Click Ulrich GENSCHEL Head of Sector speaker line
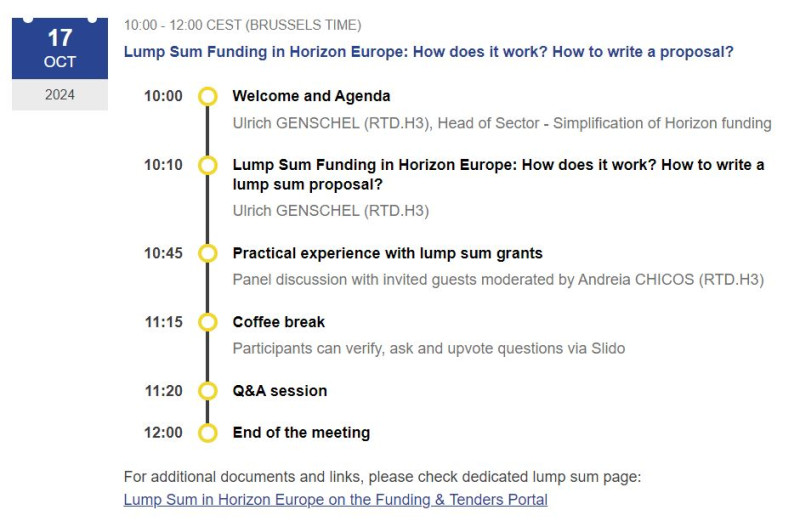Image resolution: width=800 pixels, height=521 pixels. click(x=502, y=123)
